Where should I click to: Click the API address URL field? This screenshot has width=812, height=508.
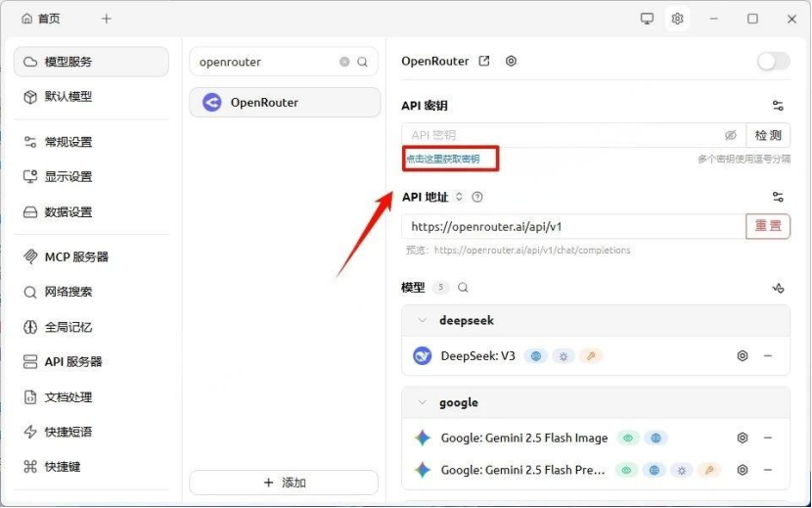[x=573, y=226]
